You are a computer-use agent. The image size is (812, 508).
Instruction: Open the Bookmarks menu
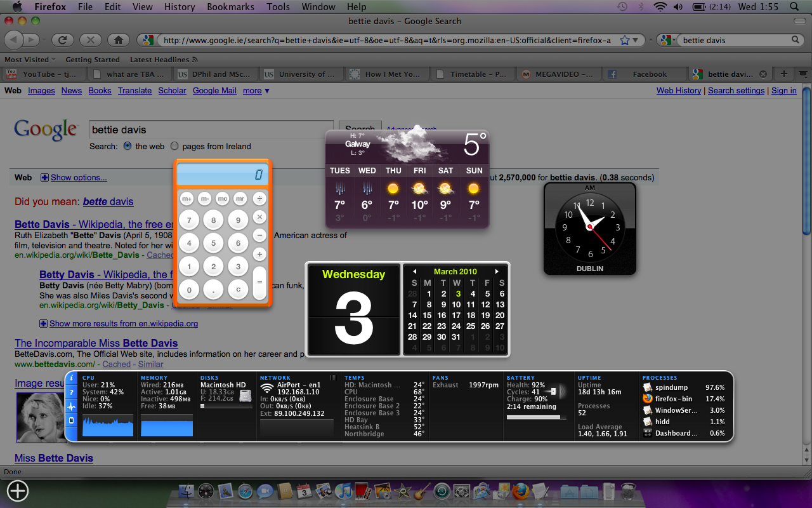[x=230, y=7]
